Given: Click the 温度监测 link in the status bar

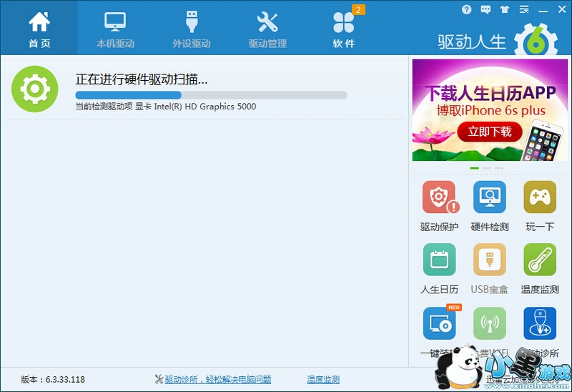Looking at the screenshot, I should (x=323, y=380).
